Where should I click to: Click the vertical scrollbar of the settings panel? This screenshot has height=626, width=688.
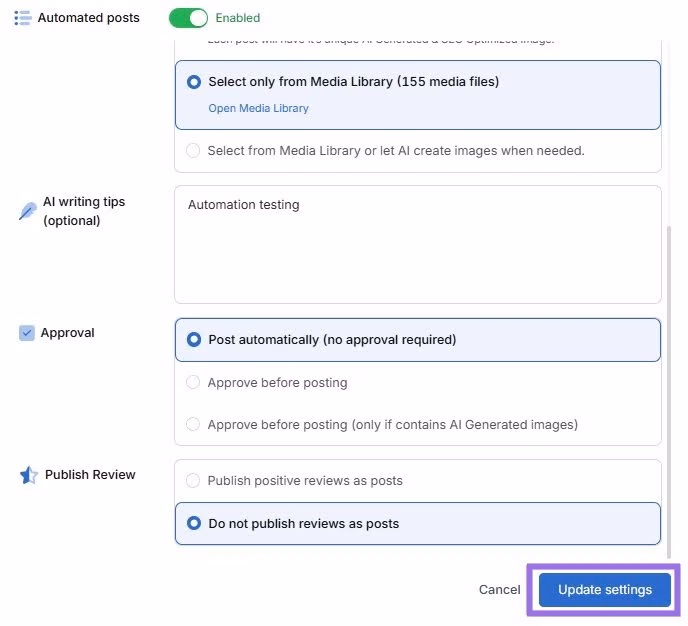point(669,390)
